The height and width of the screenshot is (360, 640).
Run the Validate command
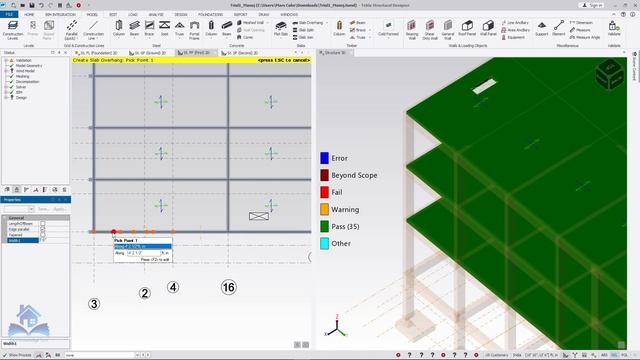(x=614, y=29)
